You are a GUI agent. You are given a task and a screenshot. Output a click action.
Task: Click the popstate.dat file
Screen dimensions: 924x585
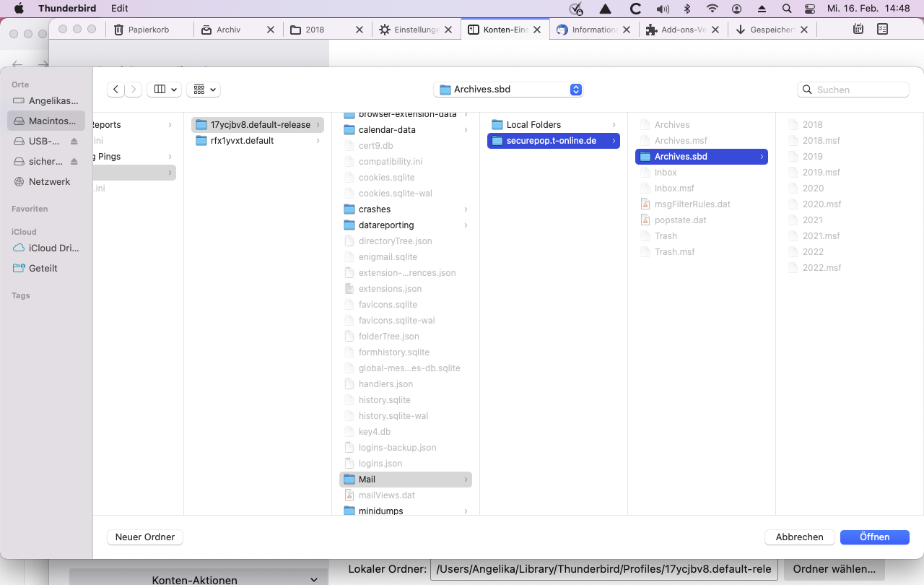pos(702,220)
